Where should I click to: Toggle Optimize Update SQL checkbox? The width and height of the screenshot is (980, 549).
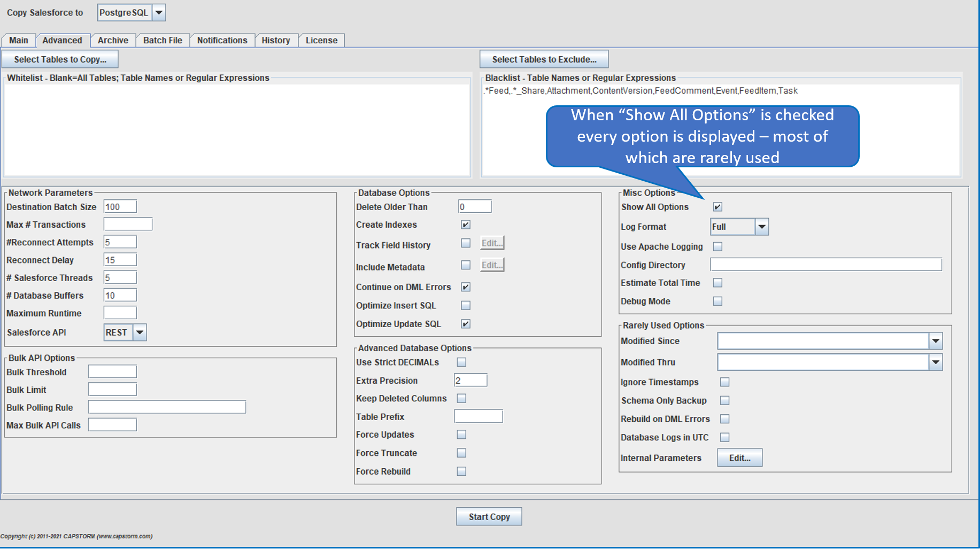coord(466,324)
